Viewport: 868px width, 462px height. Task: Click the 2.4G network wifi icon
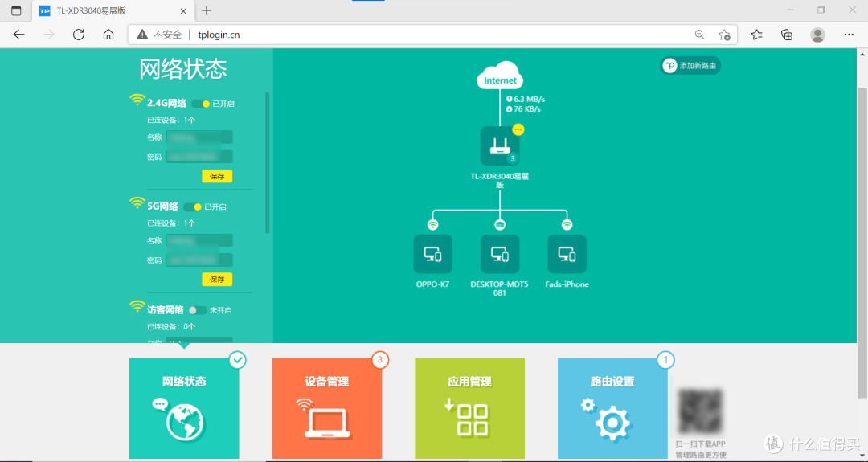click(x=137, y=100)
